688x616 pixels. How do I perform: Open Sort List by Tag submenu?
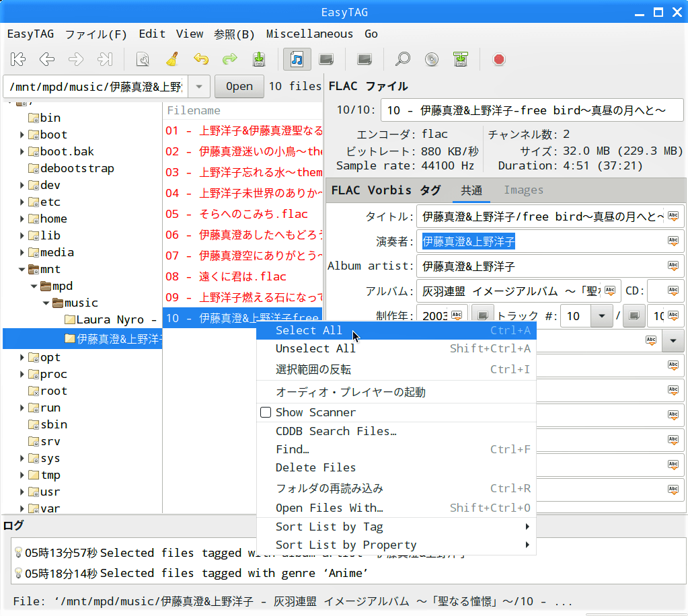coord(396,527)
